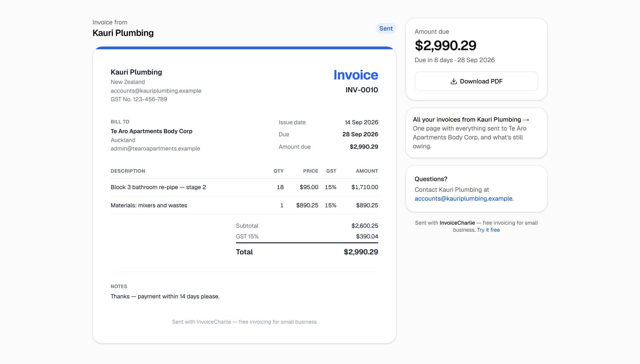The width and height of the screenshot is (640, 364).
Task: Click quantity 18 in first row
Action: (280, 187)
